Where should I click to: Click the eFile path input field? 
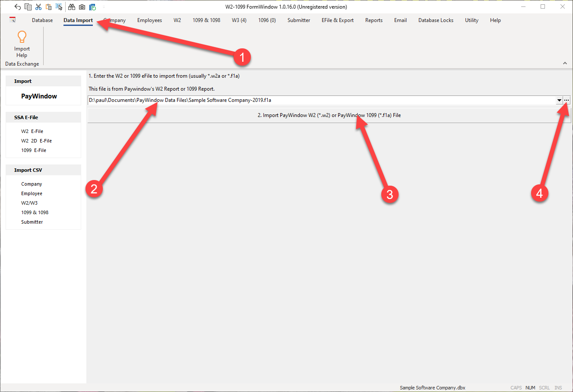[x=320, y=100]
